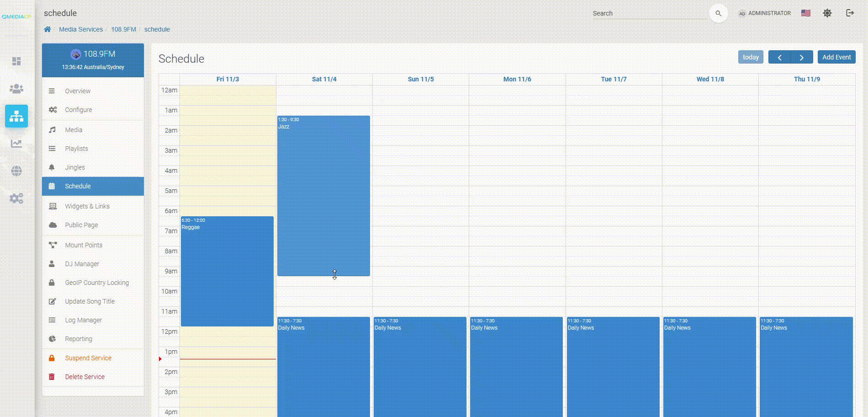Click the home icon in breadcrumb
The image size is (868, 417).
[x=48, y=29]
